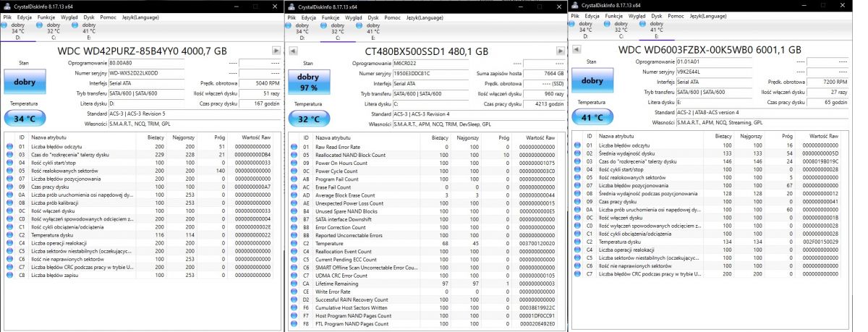The height and width of the screenshot is (332, 868).
Task: Click the D: drive status orb in the WD42PURZ window
Action: [4, 24]
